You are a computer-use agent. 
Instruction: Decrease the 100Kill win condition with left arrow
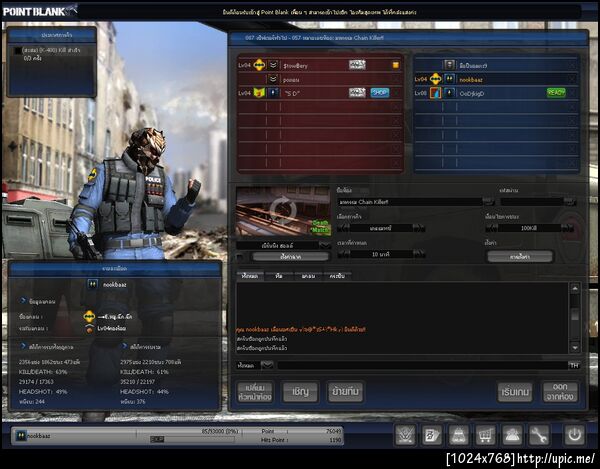click(491, 228)
